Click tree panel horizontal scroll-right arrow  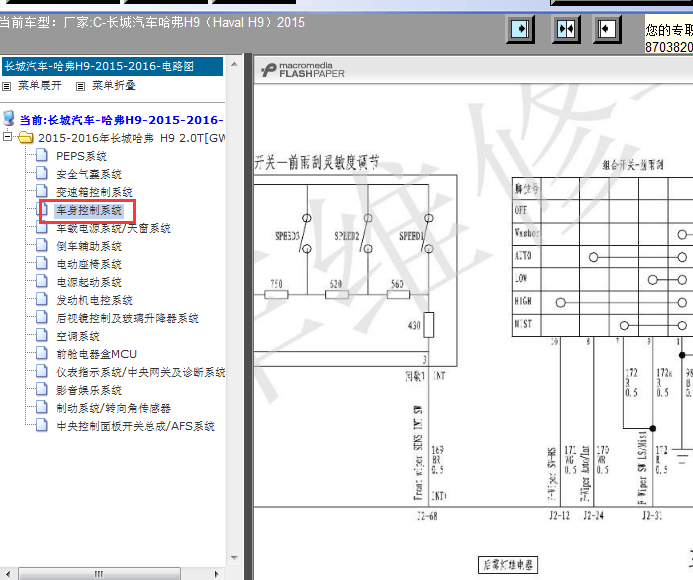tap(217, 574)
